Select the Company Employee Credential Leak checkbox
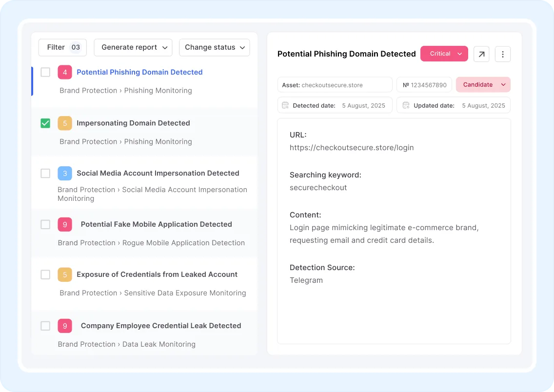The image size is (554, 392). (45, 326)
